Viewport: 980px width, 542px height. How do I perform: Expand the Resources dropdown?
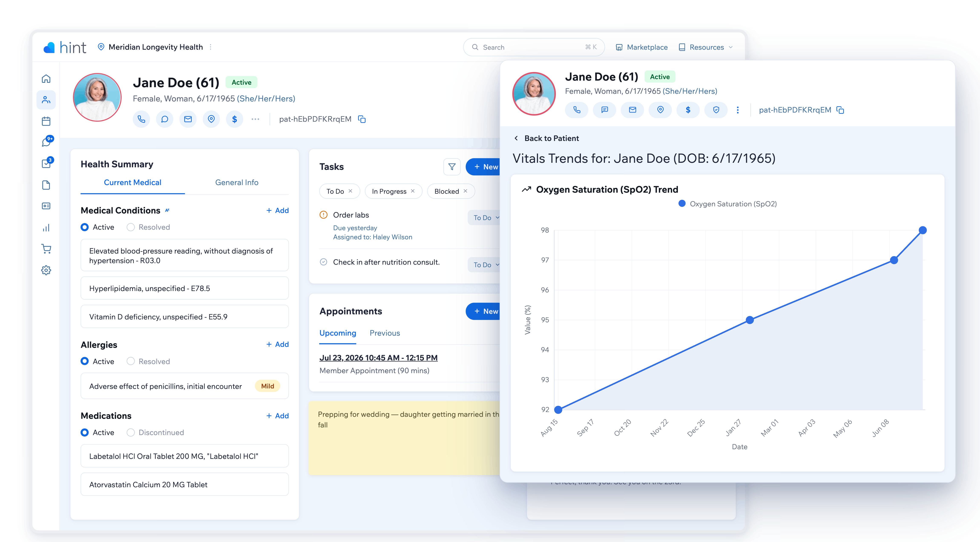tap(706, 47)
